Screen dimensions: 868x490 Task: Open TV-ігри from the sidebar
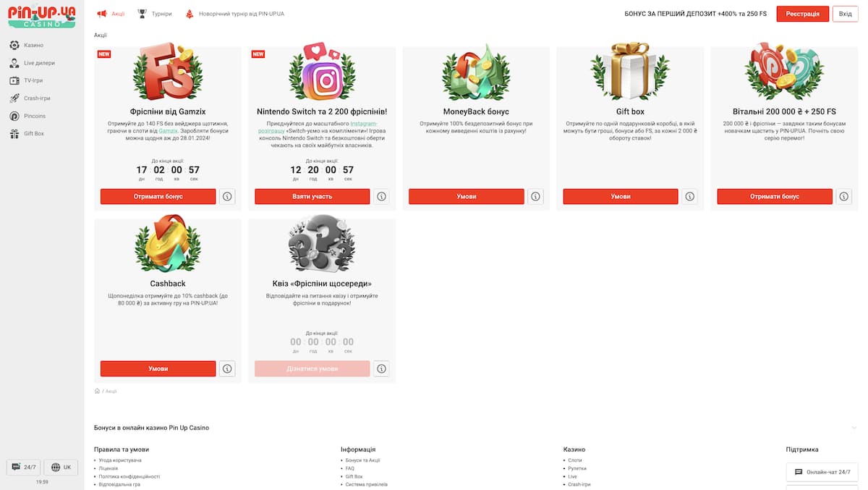click(15, 80)
